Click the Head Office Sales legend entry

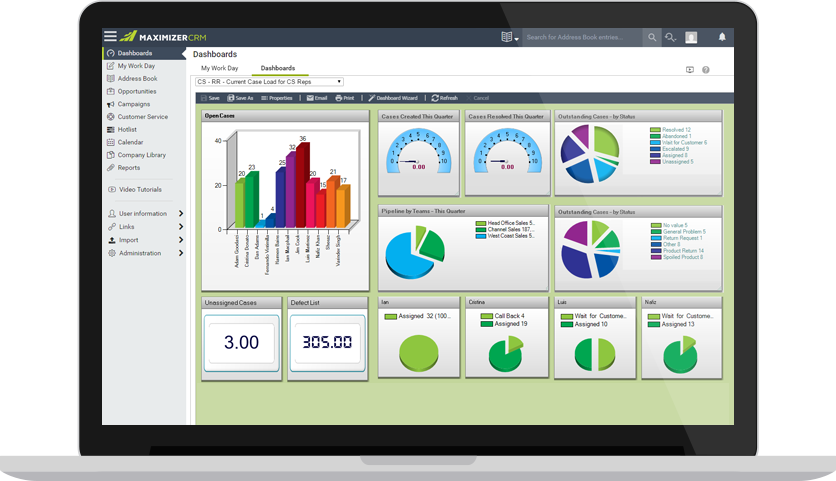(x=505, y=223)
